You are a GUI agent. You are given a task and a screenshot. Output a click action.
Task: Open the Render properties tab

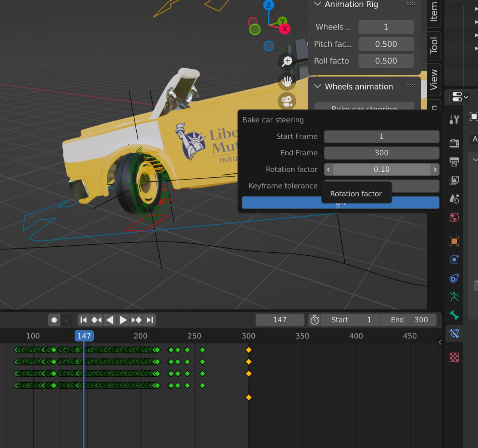[x=454, y=143]
